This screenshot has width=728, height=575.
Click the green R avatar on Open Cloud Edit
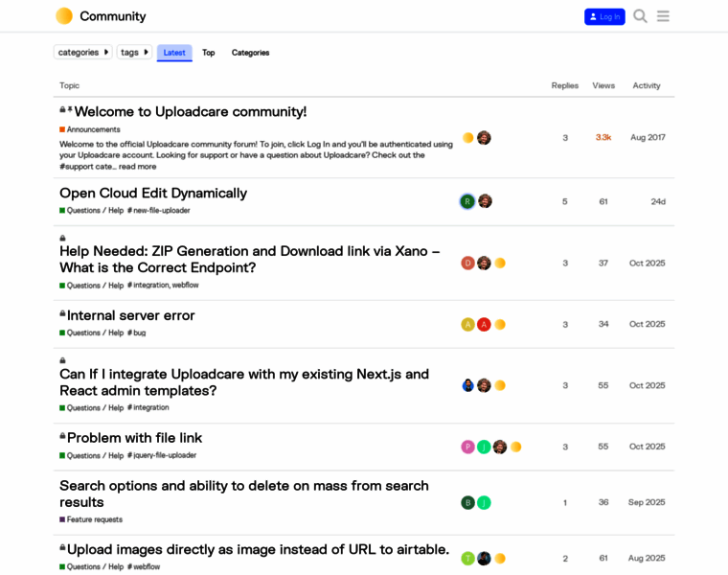click(x=467, y=201)
